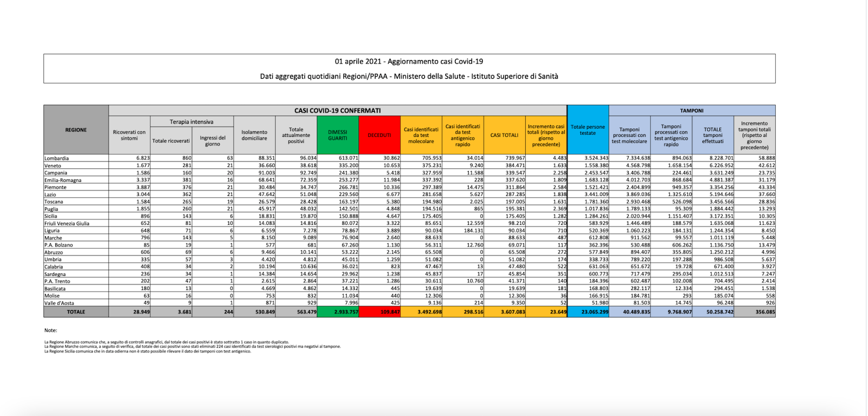Select the blue Totale persone testate header
Viewport: 868px width, 416px height.
(x=588, y=130)
